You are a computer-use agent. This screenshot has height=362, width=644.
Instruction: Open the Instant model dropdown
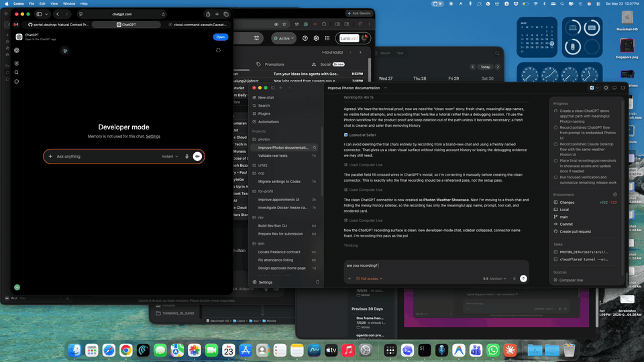(170, 156)
